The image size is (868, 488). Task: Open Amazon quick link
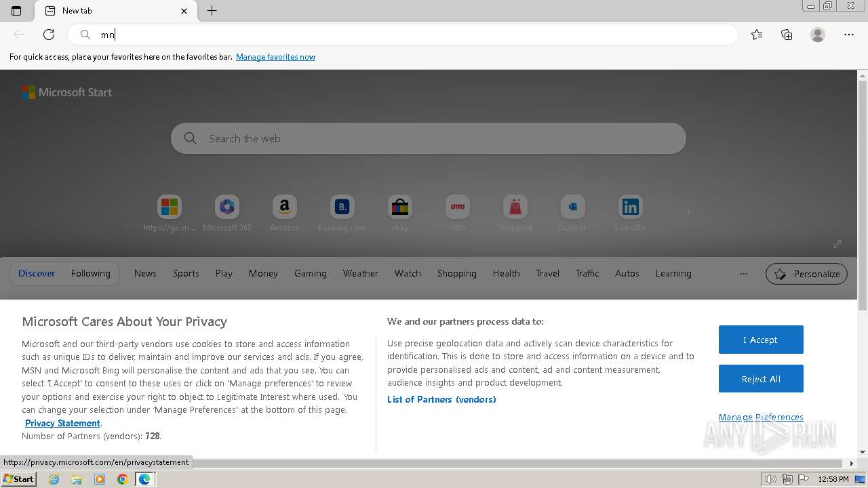tap(285, 213)
